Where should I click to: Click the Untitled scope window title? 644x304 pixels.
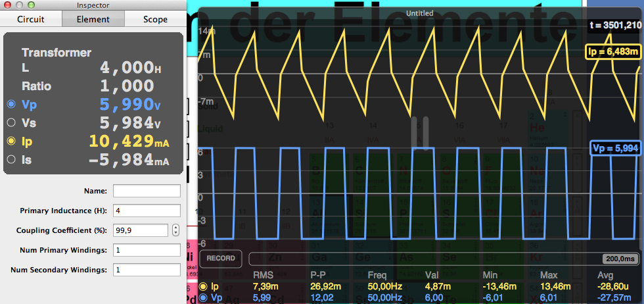(420, 13)
